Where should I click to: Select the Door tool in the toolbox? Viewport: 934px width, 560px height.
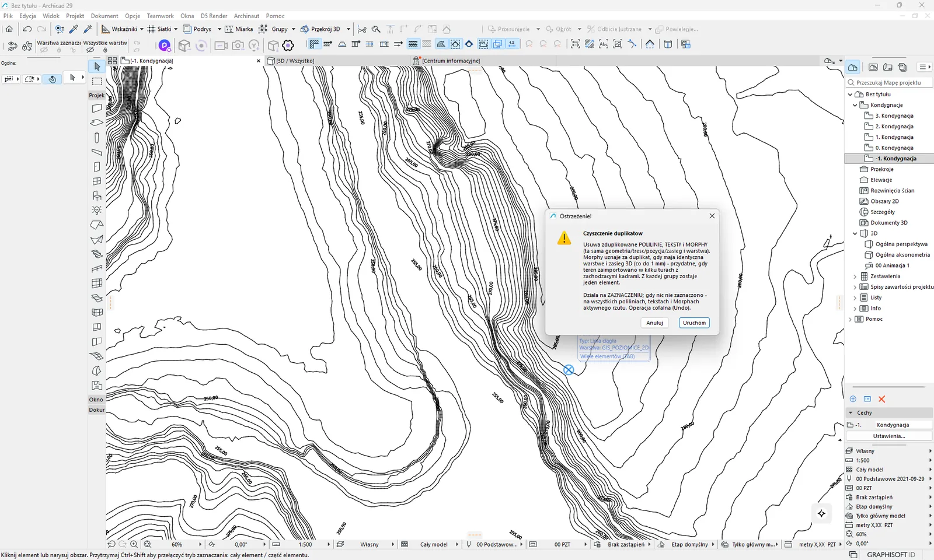point(97,167)
